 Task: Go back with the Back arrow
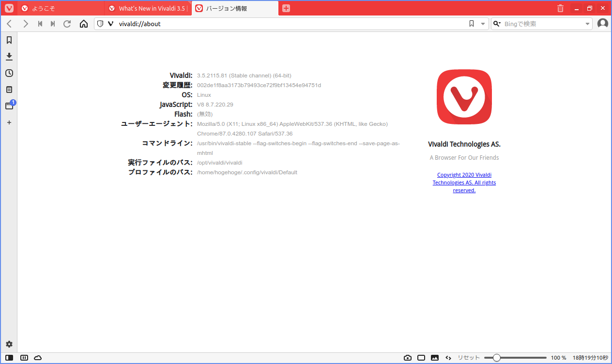[10, 24]
